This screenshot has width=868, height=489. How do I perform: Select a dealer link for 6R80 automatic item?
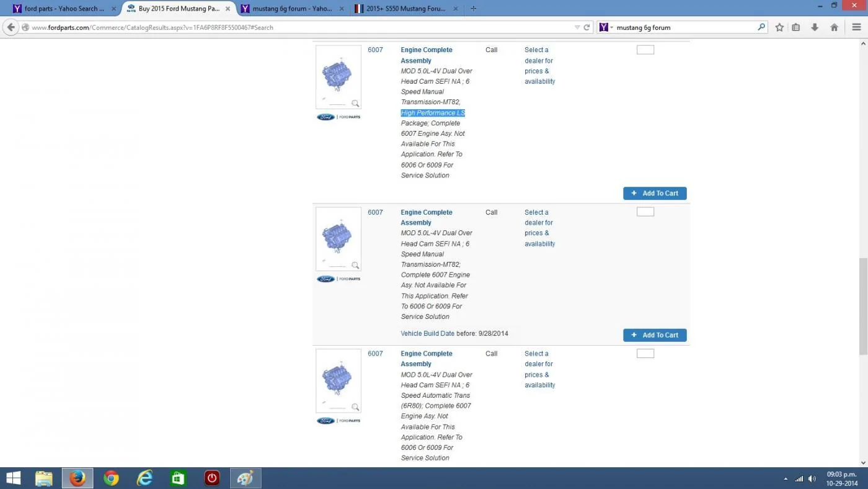pyautogui.click(x=539, y=369)
